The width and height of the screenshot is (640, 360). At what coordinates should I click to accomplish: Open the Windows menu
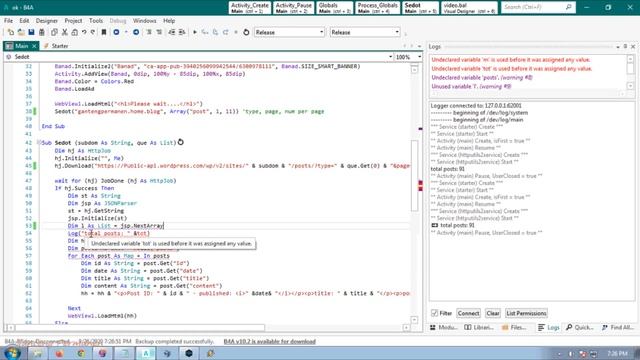coord(144,20)
